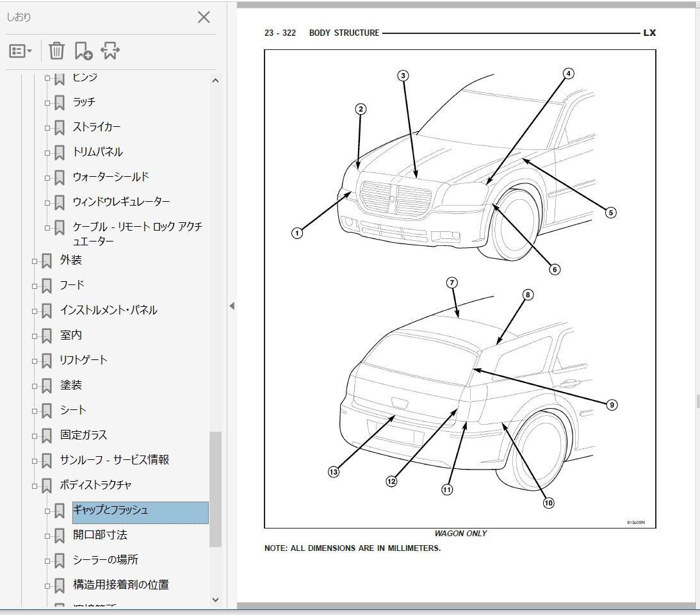The height and width of the screenshot is (615, 700).
Task: Click the bookmark icon beside 外装
Action: coord(47,261)
